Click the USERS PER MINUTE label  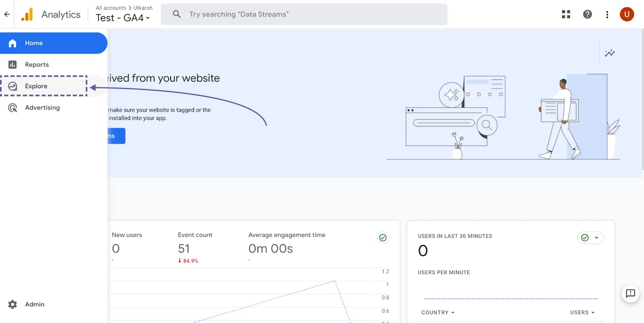[444, 272]
